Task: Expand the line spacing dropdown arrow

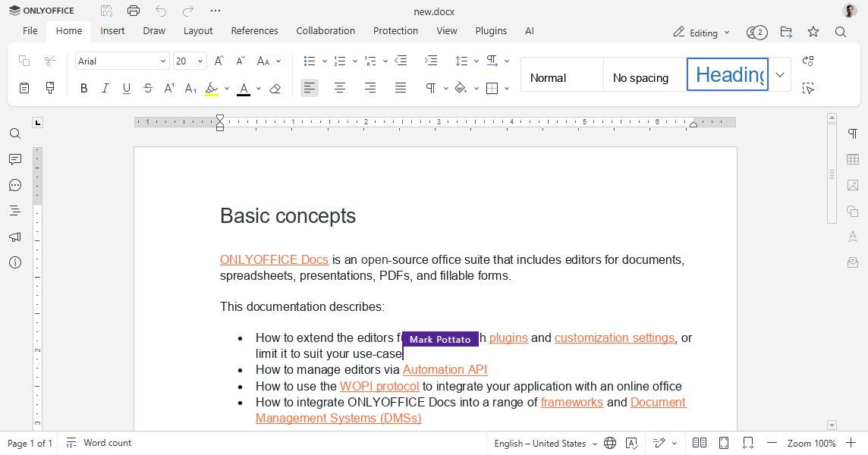Action: (476, 61)
